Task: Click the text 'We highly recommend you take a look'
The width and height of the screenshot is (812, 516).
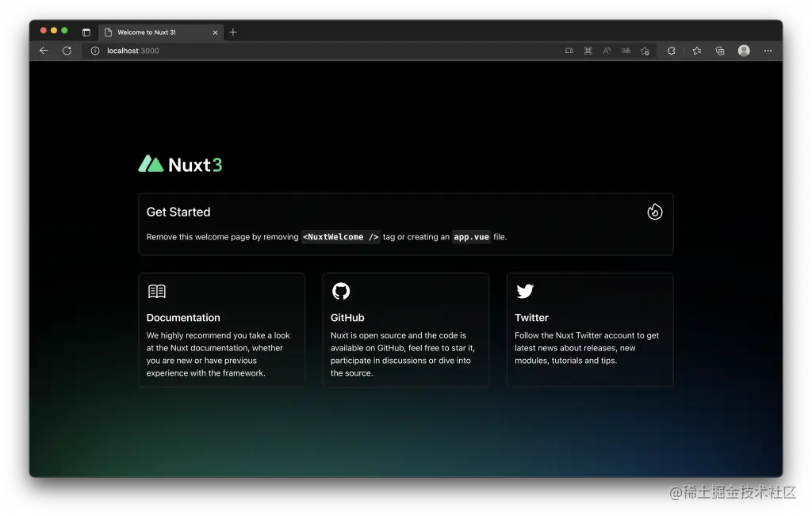Action: (x=218, y=335)
